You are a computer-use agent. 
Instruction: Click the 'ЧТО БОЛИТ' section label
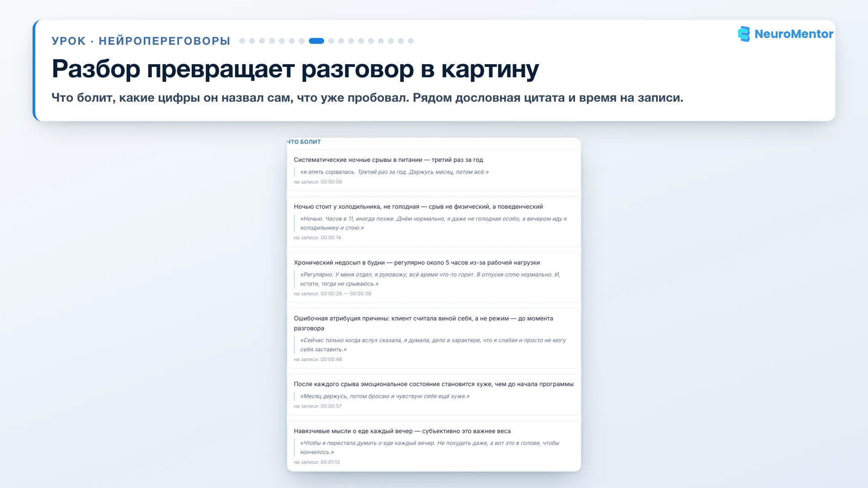(x=304, y=142)
